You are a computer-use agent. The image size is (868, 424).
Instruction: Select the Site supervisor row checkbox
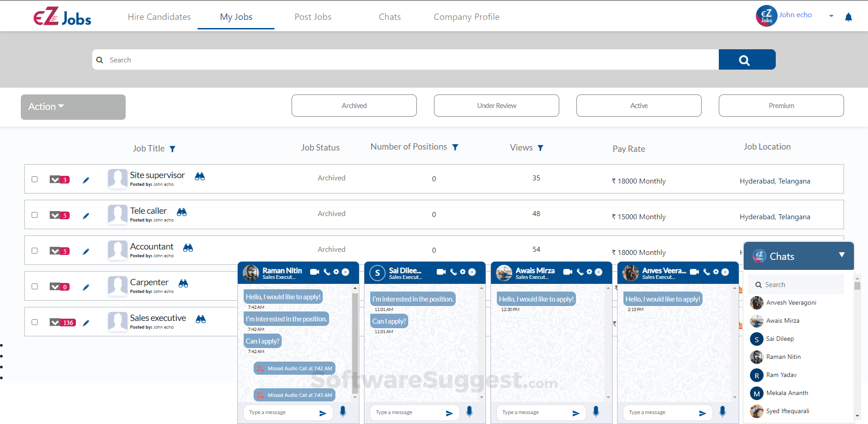click(x=34, y=179)
